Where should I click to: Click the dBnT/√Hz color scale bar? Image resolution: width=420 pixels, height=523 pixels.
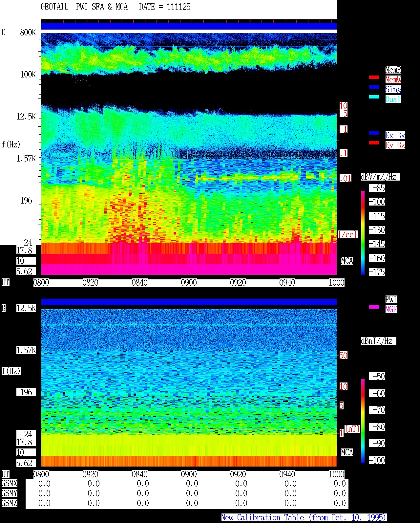pos(363,421)
